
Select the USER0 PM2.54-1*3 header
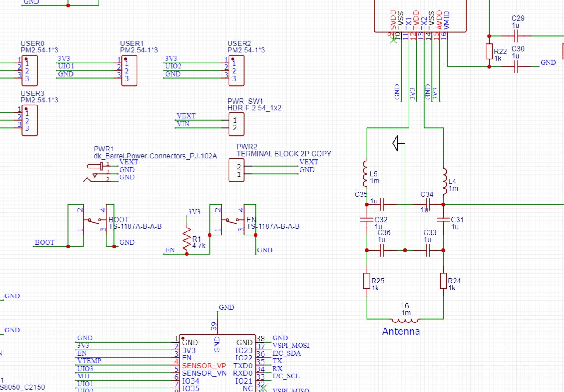[31, 70]
